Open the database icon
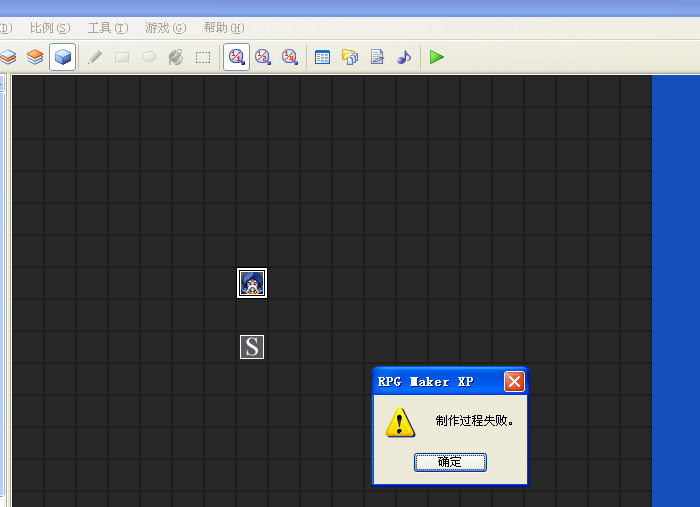This screenshot has height=507, width=700. coord(322,57)
